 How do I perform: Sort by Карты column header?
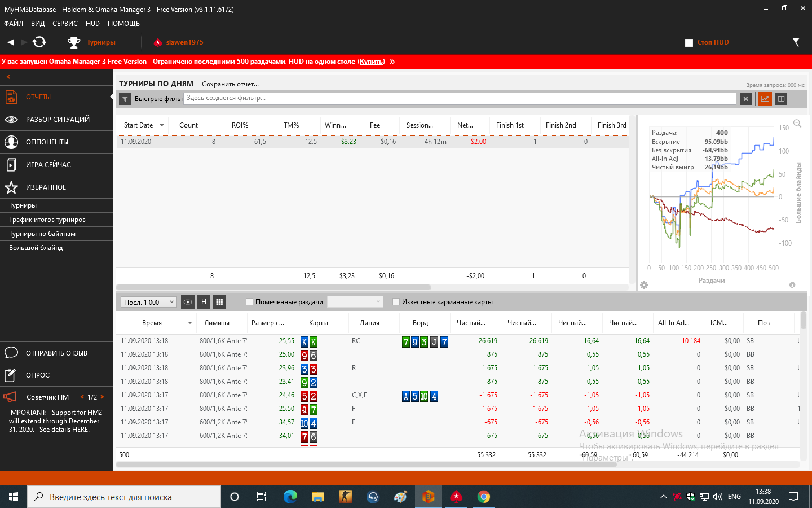point(319,323)
